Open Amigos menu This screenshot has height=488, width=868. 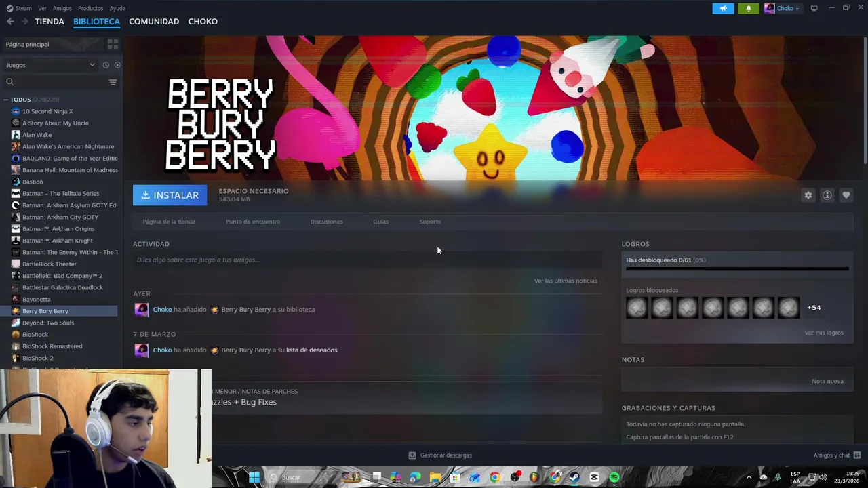click(62, 8)
